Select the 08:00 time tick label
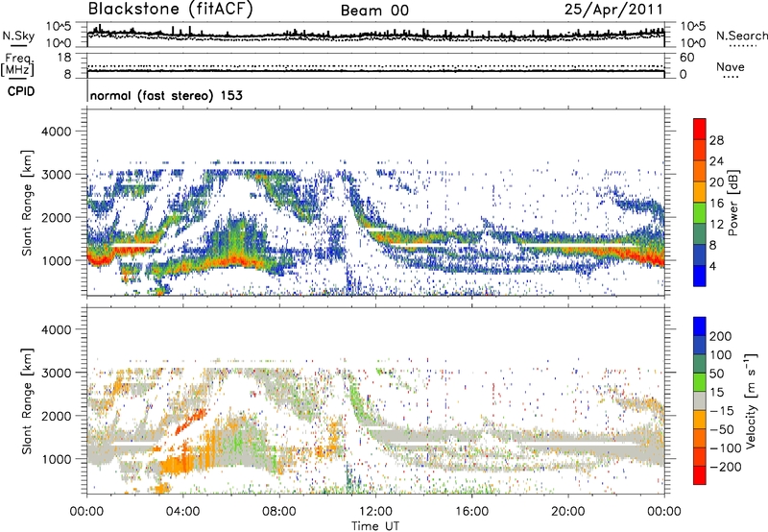Image resolution: width=768 pixels, height=532 pixels. (279, 512)
